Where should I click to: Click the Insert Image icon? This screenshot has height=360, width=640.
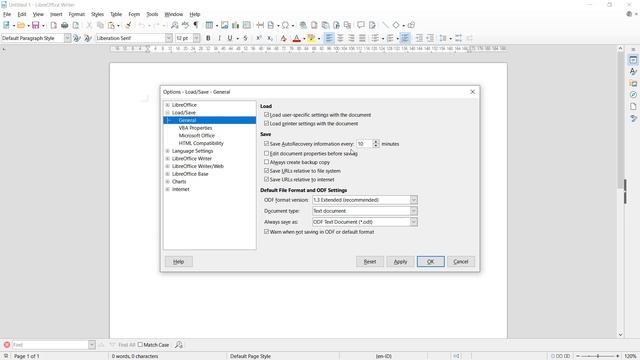pos(224,25)
